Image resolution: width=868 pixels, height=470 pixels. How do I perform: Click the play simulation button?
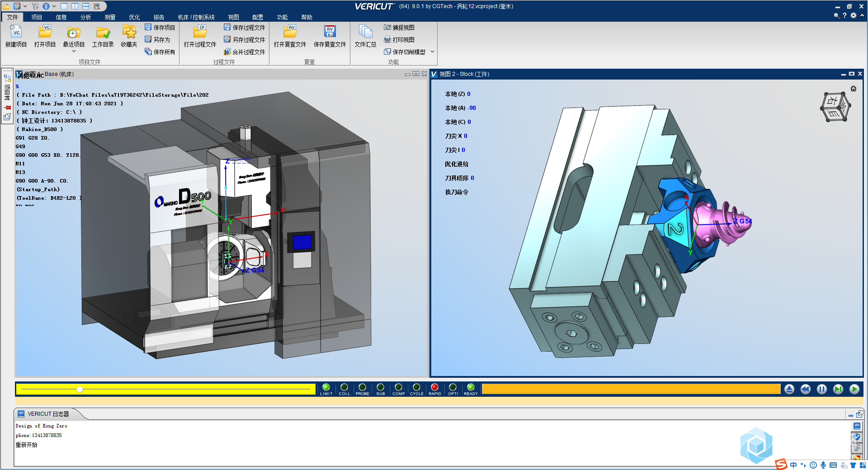click(x=854, y=389)
